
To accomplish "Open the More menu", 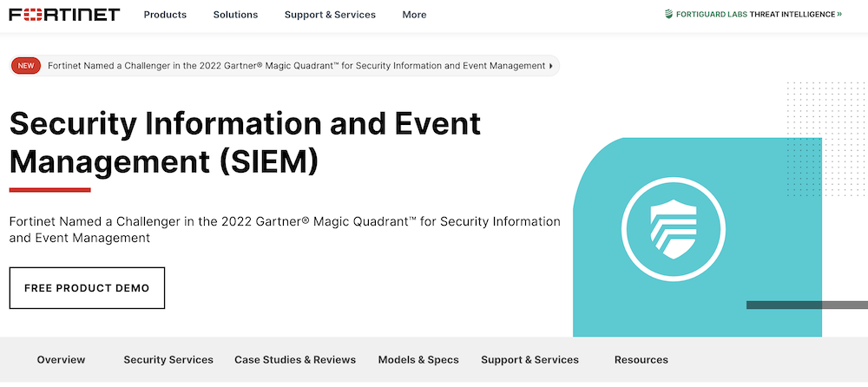I will point(414,15).
